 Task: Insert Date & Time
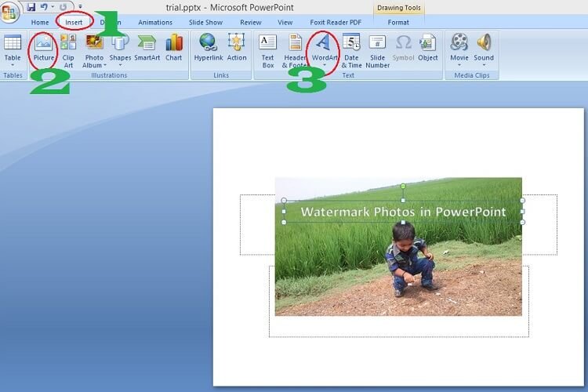tap(351, 51)
